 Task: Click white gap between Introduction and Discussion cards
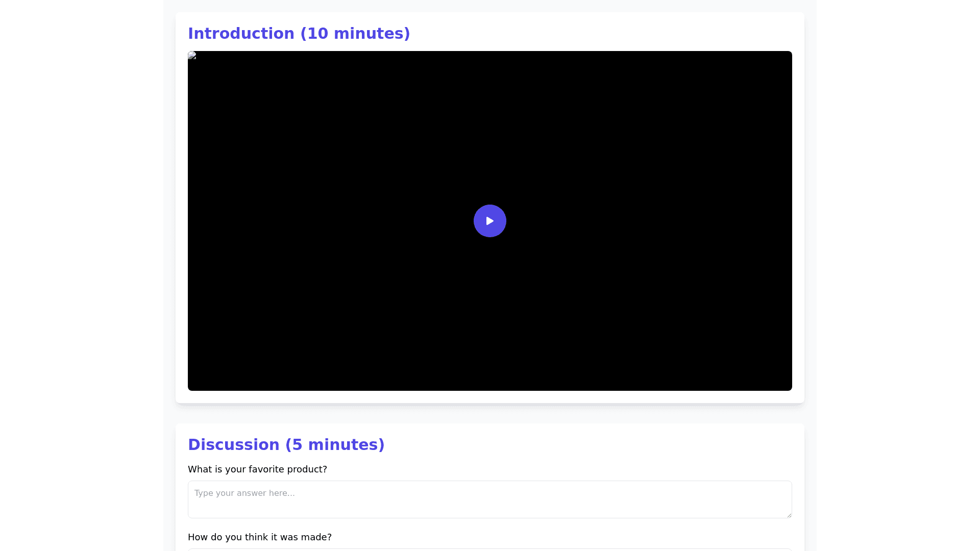pos(489,414)
